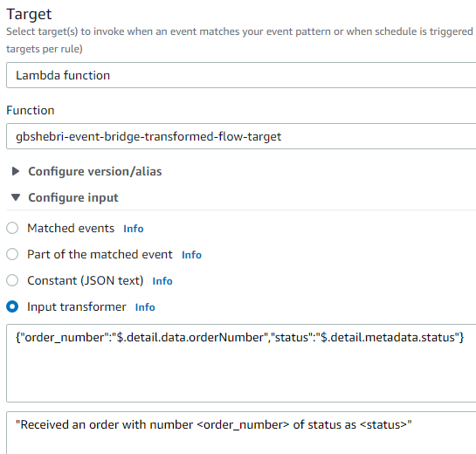Screen dimensions: 476x454
Task: Click the Configure input heading text
Action: coord(73,197)
